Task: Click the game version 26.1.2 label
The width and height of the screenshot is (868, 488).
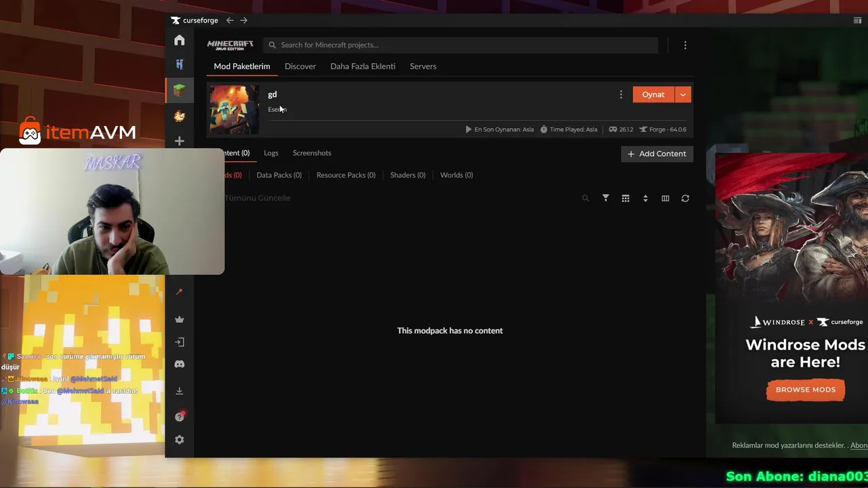Action: pyautogui.click(x=620, y=129)
